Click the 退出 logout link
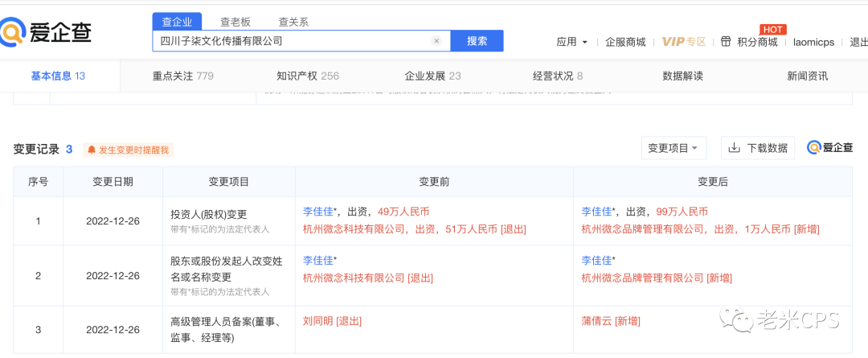This screenshot has height=358, width=868. click(858, 42)
